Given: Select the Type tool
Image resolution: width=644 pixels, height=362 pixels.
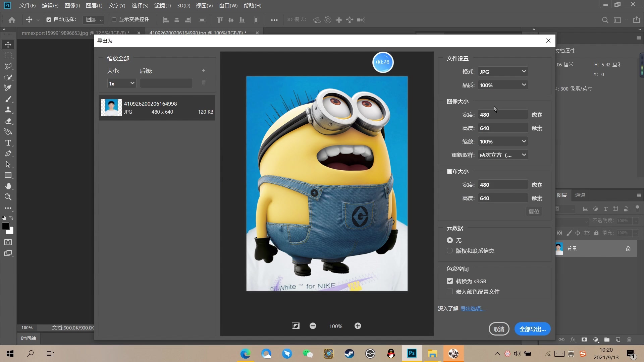Looking at the screenshot, I should pos(8,143).
